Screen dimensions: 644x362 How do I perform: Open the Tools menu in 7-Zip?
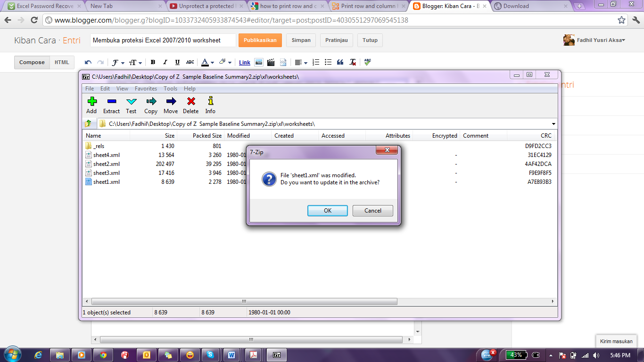pos(170,89)
